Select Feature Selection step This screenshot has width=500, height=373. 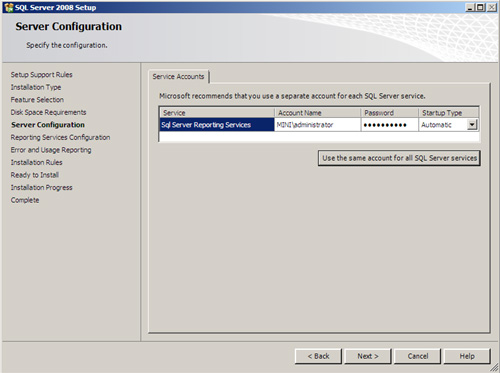pos(37,100)
